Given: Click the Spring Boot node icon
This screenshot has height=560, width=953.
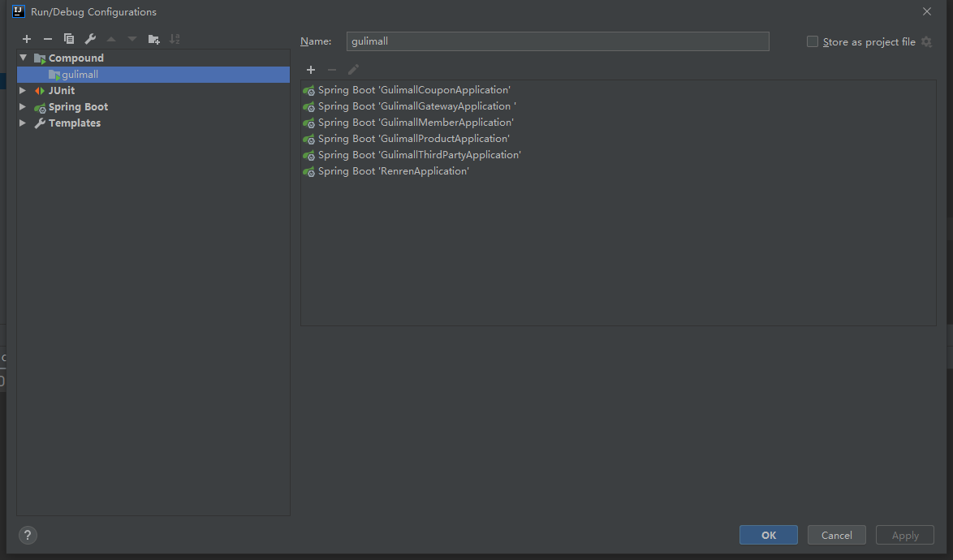Looking at the screenshot, I should coord(40,107).
